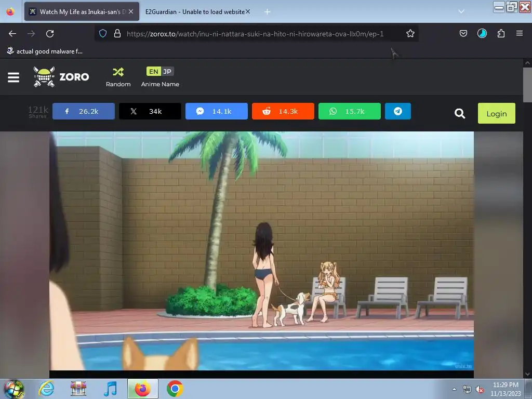Click the page scrollbar down arrow
532x399 pixels.
pos(527,374)
